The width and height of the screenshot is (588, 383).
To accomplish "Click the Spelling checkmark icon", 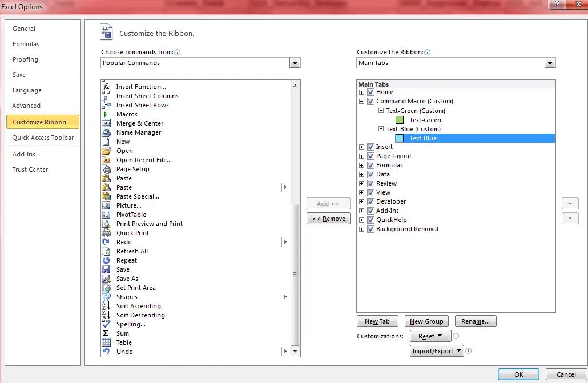I will (107, 324).
